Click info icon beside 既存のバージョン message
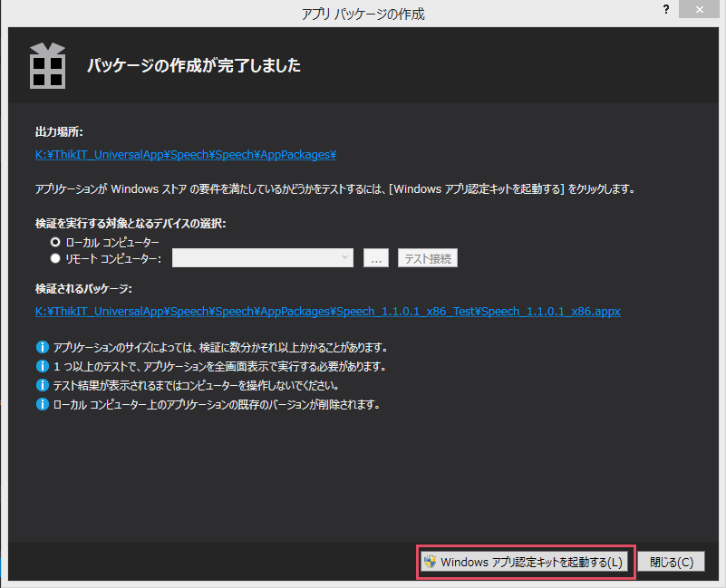The width and height of the screenshot is (726, 588). [42, 404]
